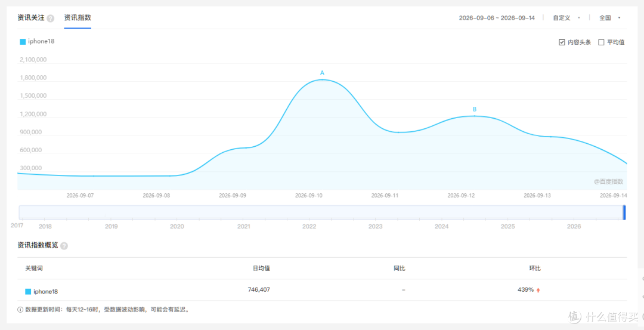Viewport: 644px width, 330px height.
Task: Click headline marker A on the chart
Action: point(322,73)
